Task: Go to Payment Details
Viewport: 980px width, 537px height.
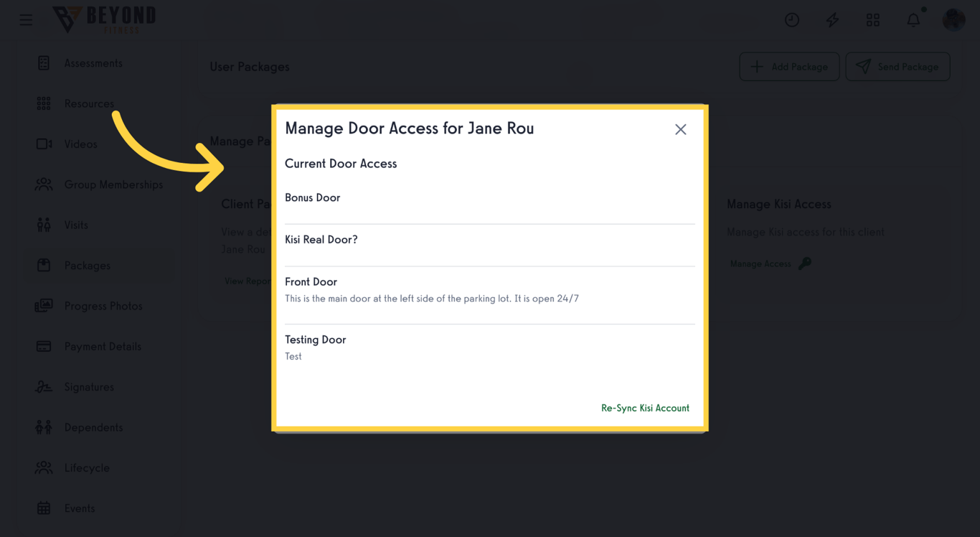Action: click(x=103, y=346)
